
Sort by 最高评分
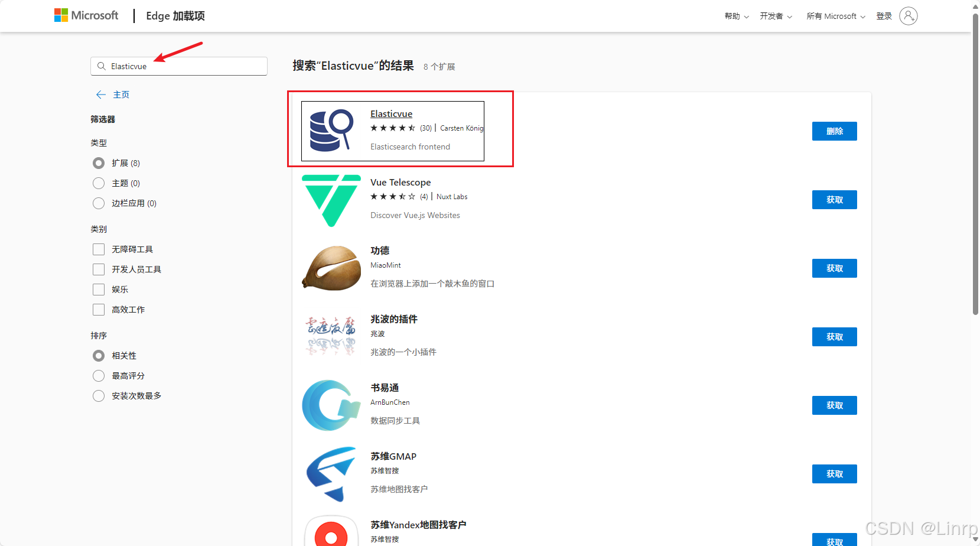tap(99, 376)
